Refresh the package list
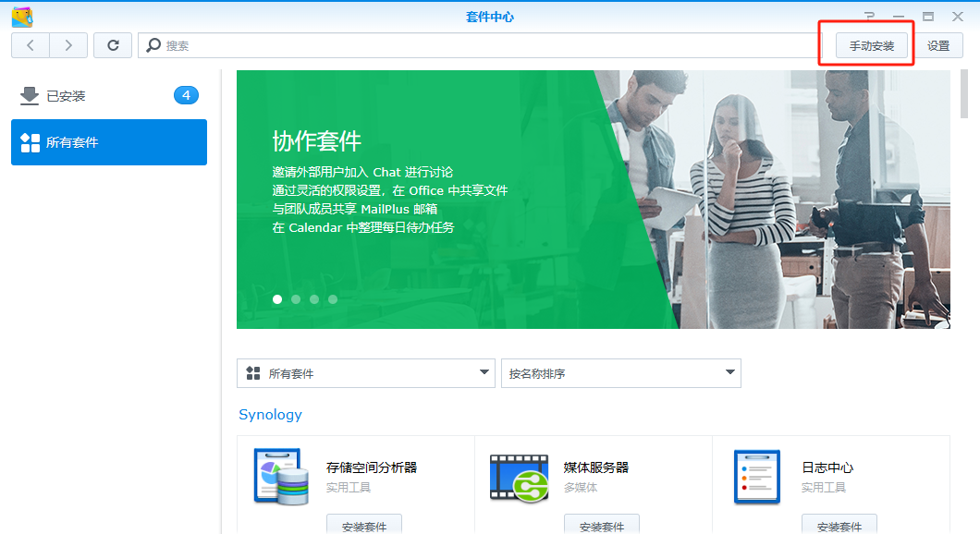The height and width of the screenshot is (534, 980). 113,45
